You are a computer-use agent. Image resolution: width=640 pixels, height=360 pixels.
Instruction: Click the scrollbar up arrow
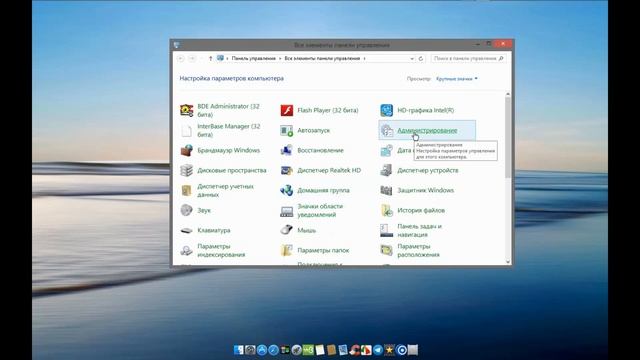508,94
